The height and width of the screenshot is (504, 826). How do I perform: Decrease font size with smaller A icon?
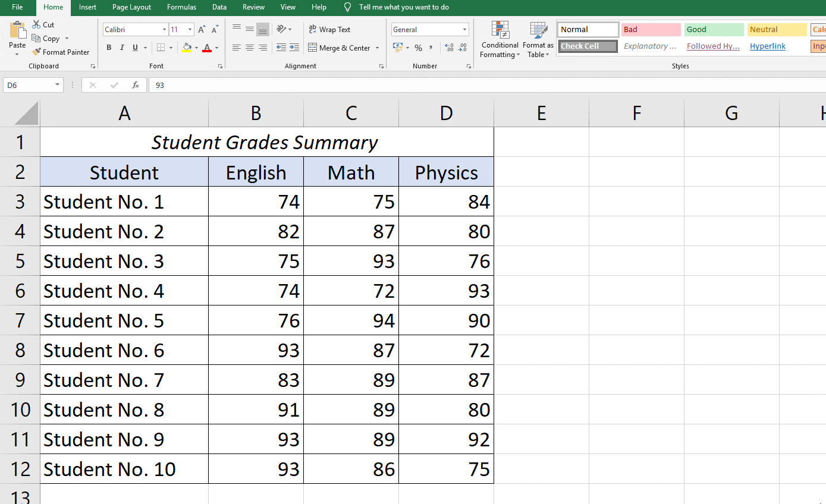[x=215, y=29]
